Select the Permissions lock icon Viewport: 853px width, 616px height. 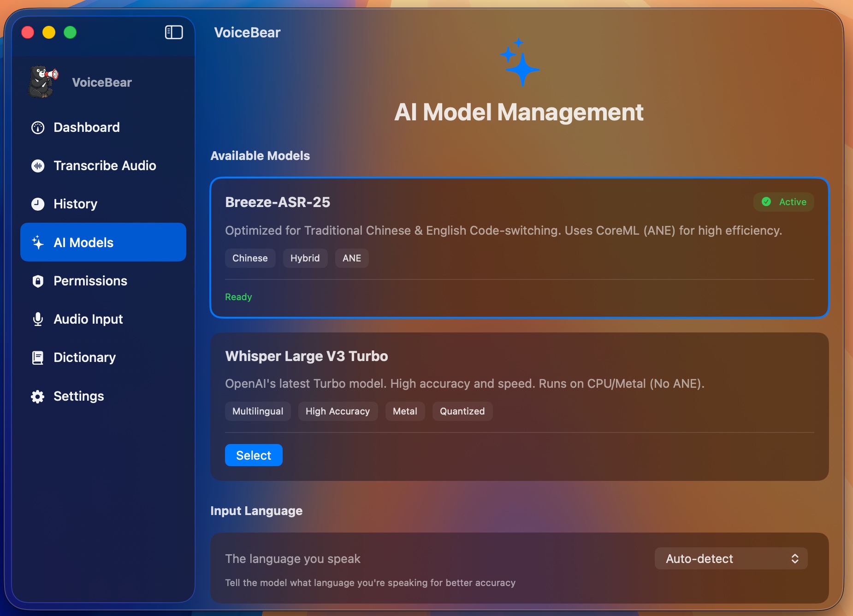click(x=37, y=281)
